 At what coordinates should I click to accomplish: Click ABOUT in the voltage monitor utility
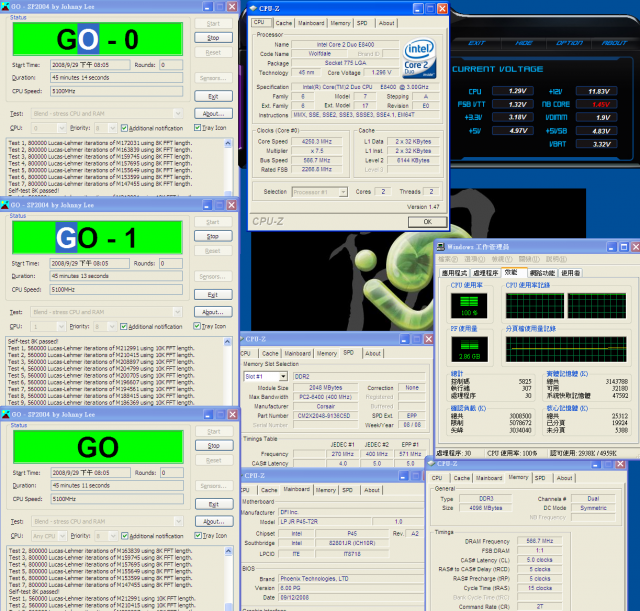click(614, 43)
